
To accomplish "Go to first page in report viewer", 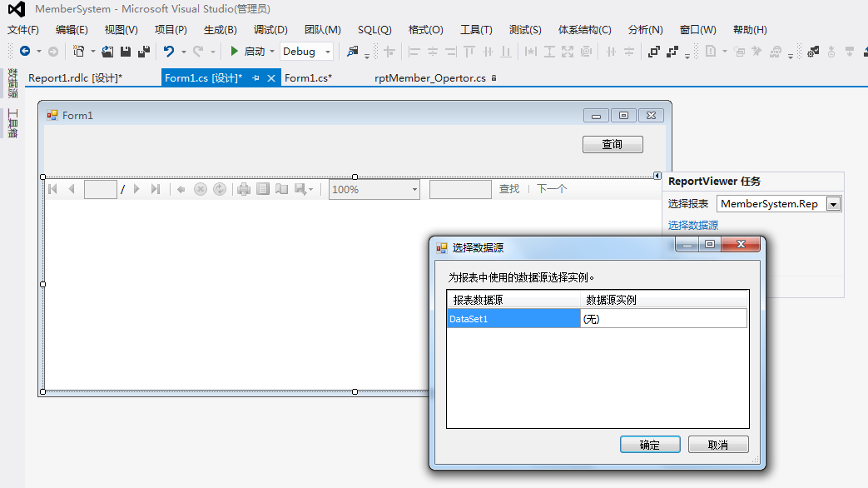I will pyautogui.click(x=53, y=189).
